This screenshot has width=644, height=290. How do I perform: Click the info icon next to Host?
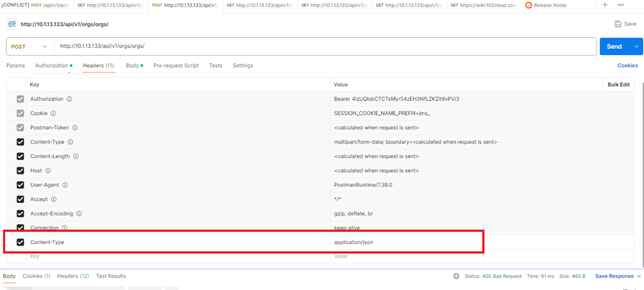(x=48, y=171)
